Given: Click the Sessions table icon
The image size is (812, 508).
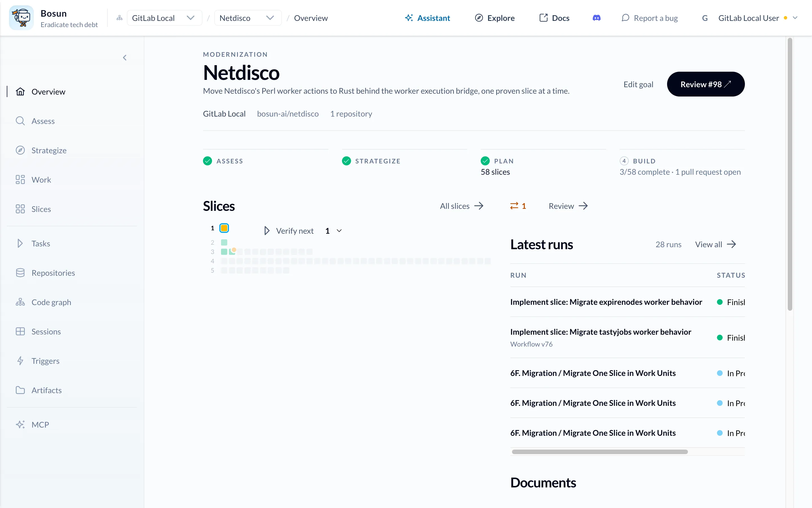Looking at the screenshot, I should tap(20, 331).
